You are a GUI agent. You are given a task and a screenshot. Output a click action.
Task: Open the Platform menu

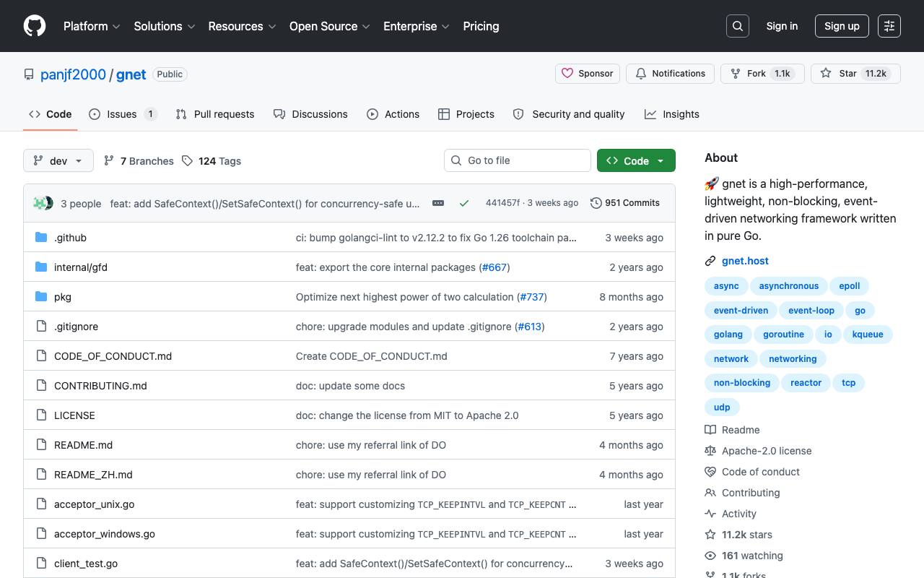[x=92, y=26]
